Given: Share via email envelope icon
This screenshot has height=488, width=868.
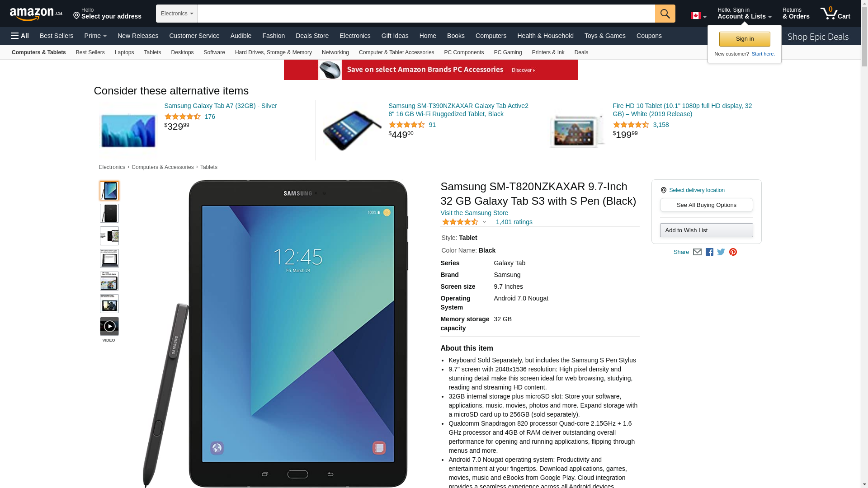Looking at the screenshot, I should pyautogui.click(x=697, y=252).
